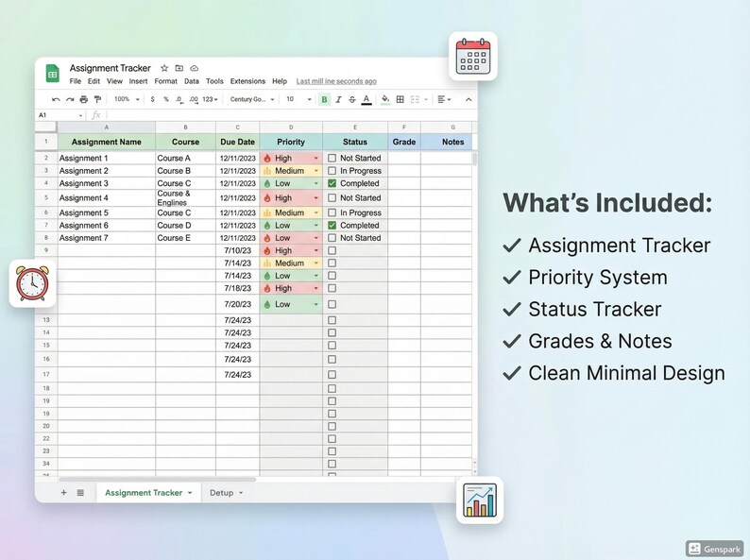Click the horizontal scrollbar at bottom

157,479
